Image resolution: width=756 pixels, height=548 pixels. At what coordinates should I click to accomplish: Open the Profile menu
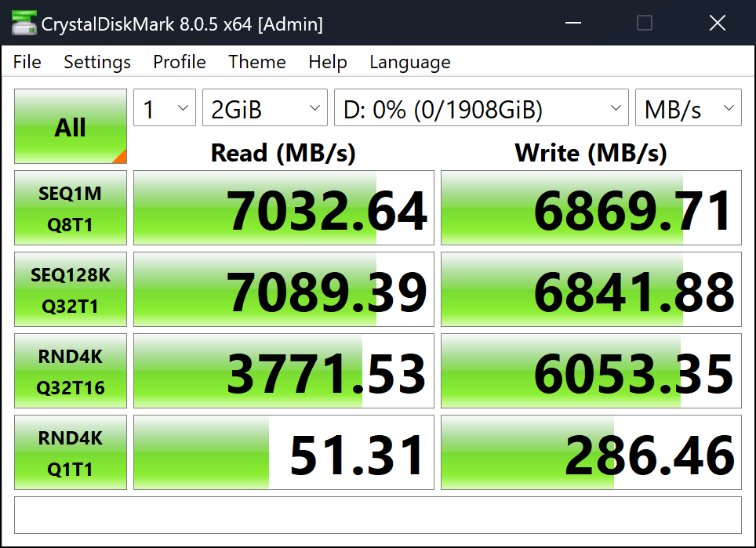(x=180, y=62)
